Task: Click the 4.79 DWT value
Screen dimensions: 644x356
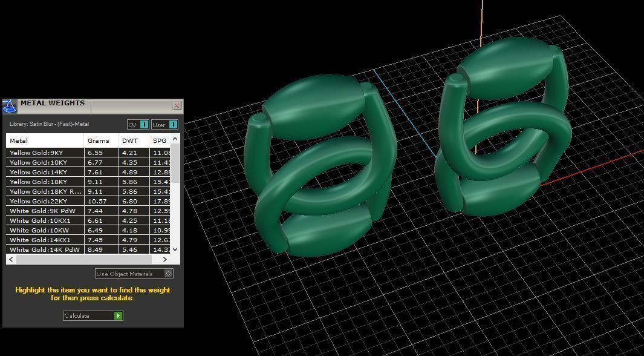Action: click(129, 240)
